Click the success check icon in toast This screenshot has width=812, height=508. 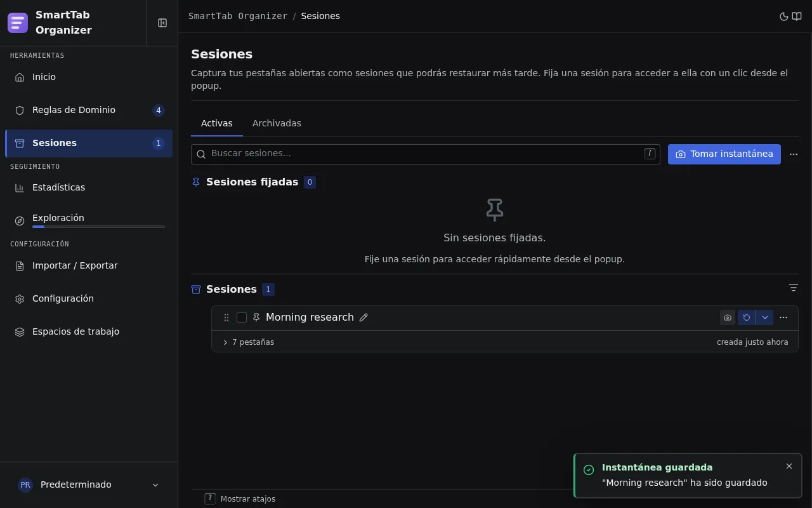pos(589,470)
